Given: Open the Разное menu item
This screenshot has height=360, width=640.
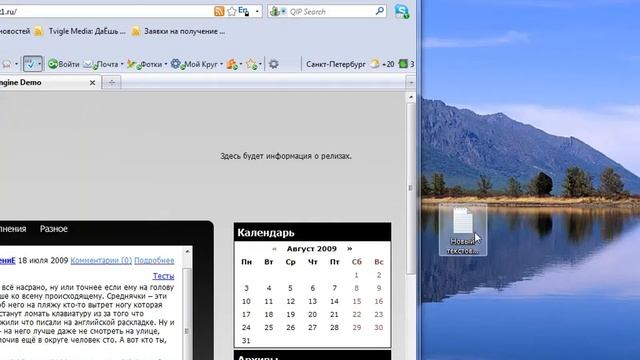Looking at the screenshot, I should pyautogui.click(x=54, y=229).
